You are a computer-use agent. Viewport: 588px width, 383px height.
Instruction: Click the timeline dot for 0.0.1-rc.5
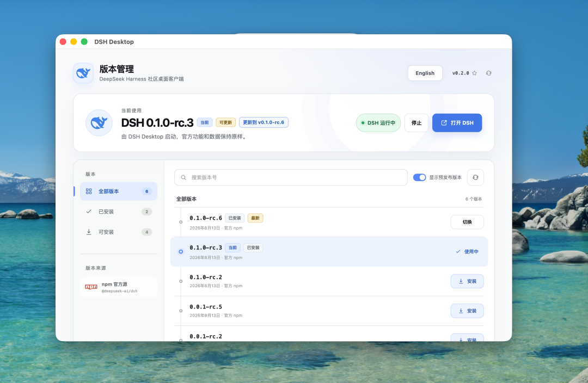tap(181, 311)
